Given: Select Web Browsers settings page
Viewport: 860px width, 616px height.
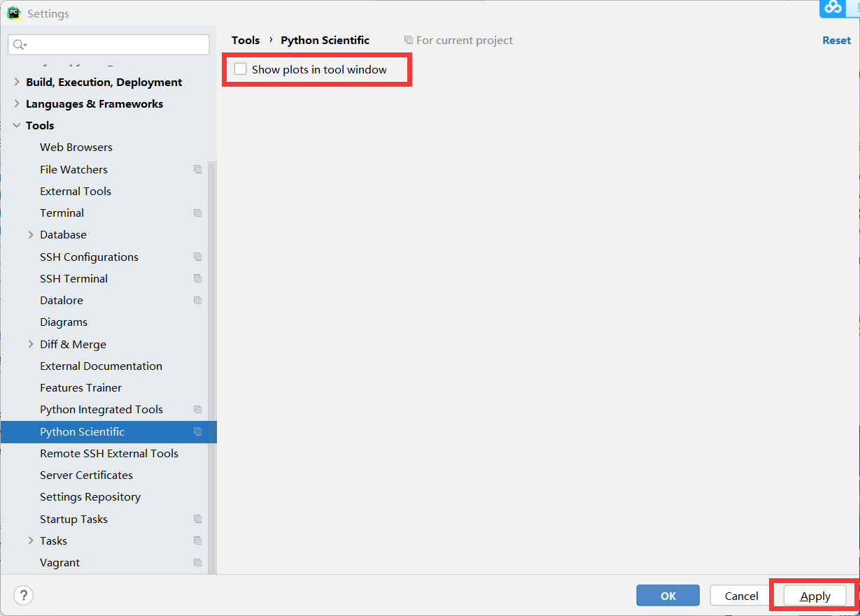Looking at the screenshot, I should tap(76, 148).
